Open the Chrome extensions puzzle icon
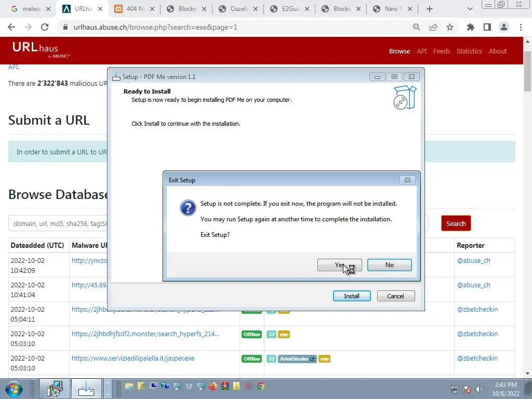This screenshot has width=532, height=399. 470,27
